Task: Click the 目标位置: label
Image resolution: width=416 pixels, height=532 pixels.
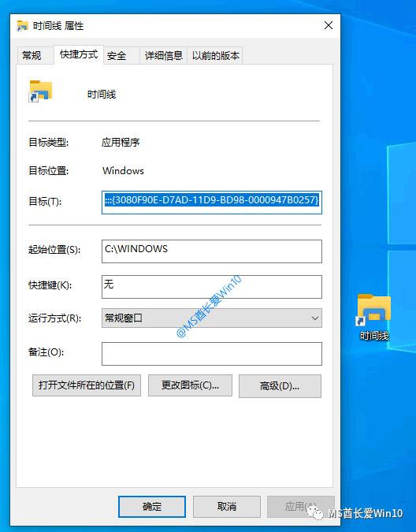Action: coord(49,171)
